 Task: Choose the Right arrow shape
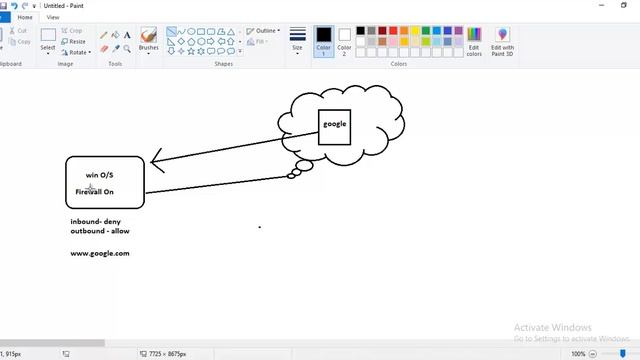tap(211, 42)
